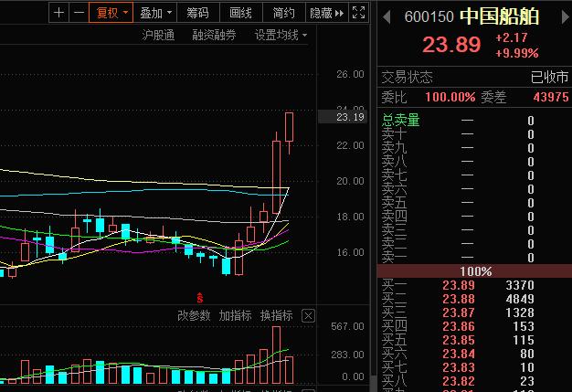Click the 筹码 chip distribution button
The width and height of the screenshot is (572, 392).
[198, 13]
